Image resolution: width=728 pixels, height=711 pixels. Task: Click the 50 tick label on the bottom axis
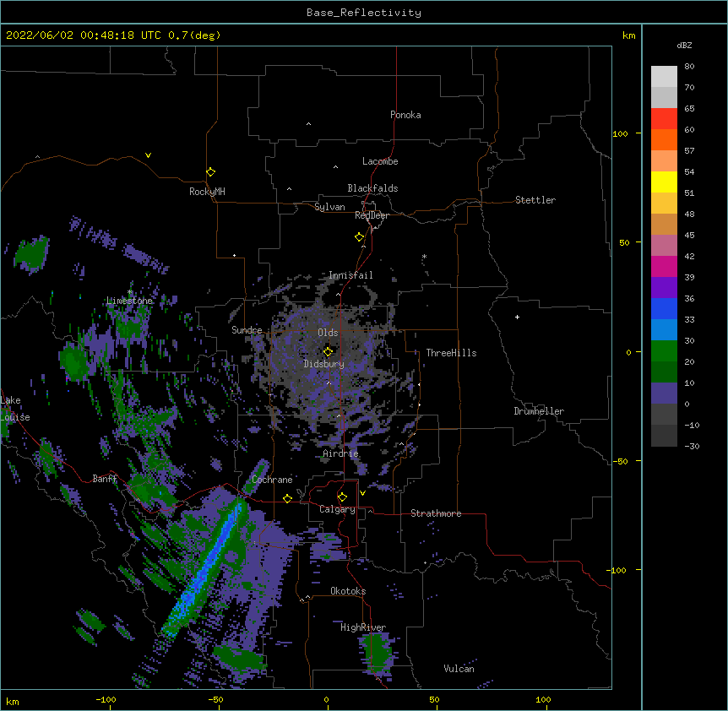tap(434, 699)
